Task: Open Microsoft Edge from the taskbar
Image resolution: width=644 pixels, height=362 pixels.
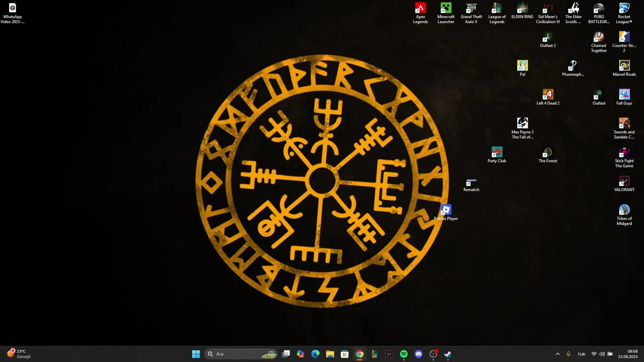Action: coord(315,354)
